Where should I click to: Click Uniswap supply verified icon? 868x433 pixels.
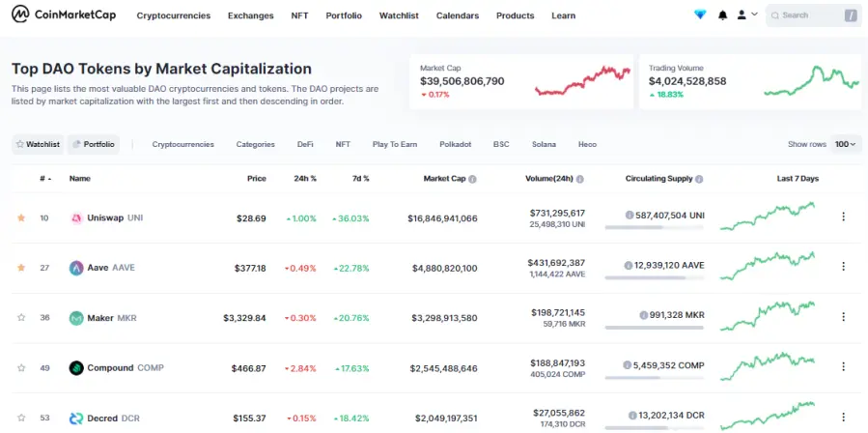(x=630, y=216)
